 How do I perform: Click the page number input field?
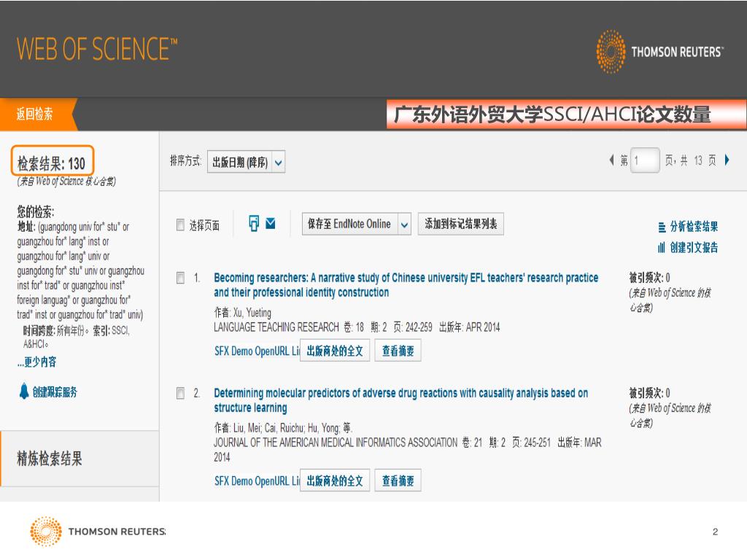[x=645, y=160]
